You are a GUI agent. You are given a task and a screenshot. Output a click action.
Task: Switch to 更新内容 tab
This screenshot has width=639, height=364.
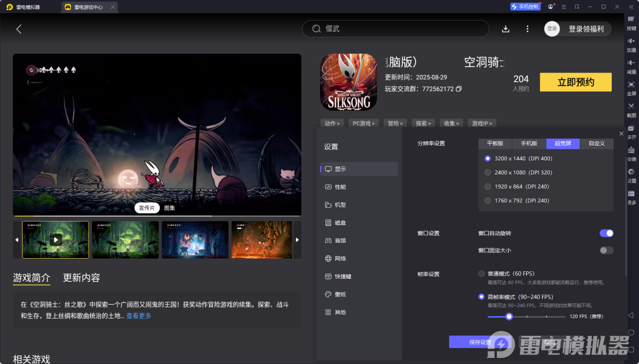point(81,278)
